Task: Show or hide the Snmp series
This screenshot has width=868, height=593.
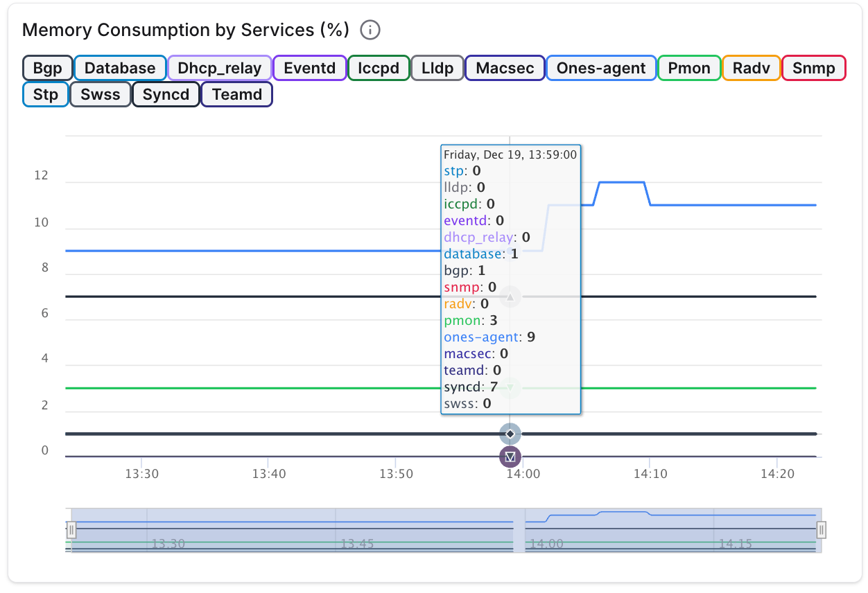Action: tap(814, 69)
